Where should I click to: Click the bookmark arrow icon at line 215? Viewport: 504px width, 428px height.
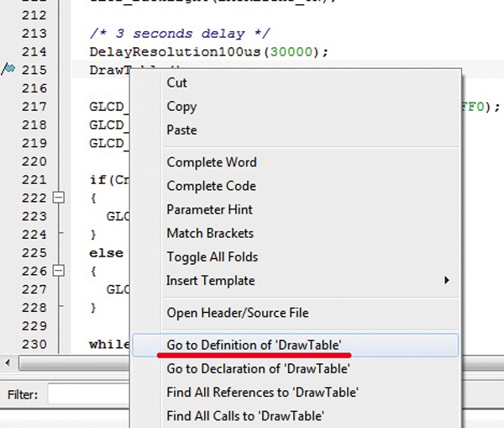click(8, 70)
